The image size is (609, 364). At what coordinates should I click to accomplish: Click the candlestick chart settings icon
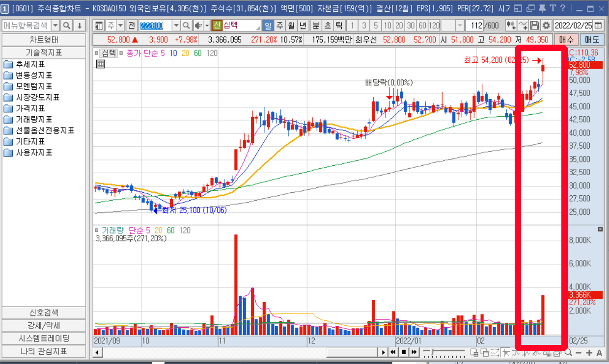tap(511, 26)
